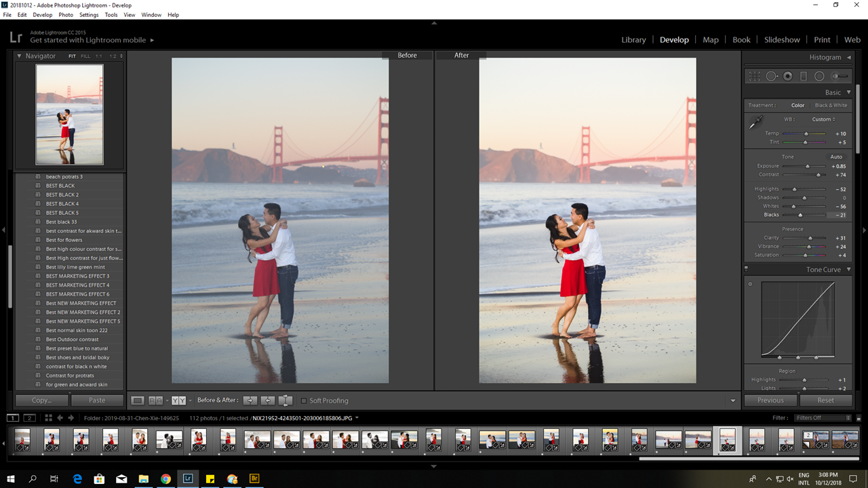Viewport: 868px width, 488px height.
Task: Open Google Chrome from taskbar
Action: (165, 479)
